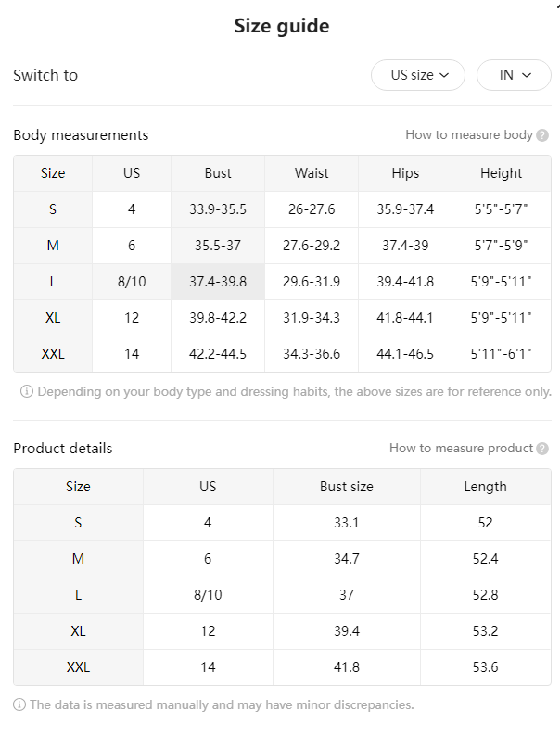Select the highlighted 37.4-39.8 bust cell
The width and height of the screenshot is (560, 736).
(x=218, y=282)
